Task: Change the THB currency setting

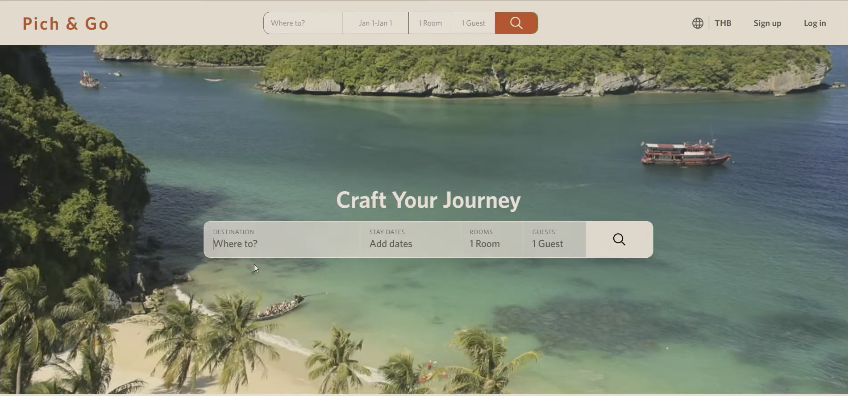Action: [x=723, y=23]
